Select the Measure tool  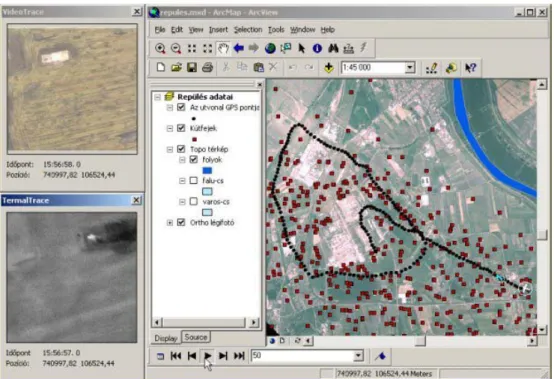click(348, 48)
